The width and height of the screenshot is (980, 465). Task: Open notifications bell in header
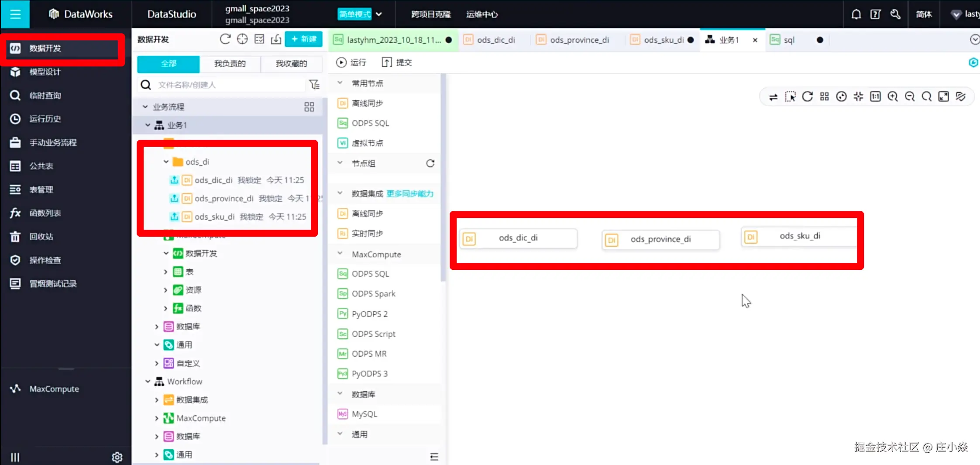tap(856, 14)
